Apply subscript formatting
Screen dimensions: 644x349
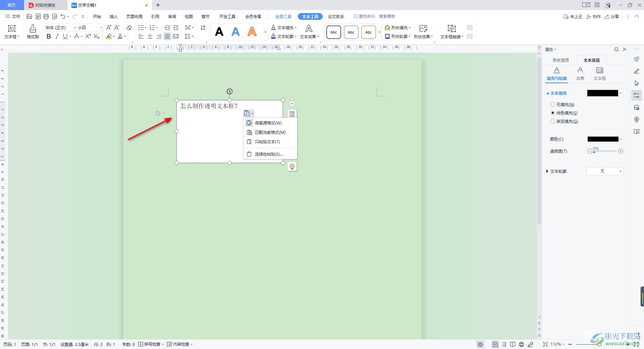click(97, 36)
